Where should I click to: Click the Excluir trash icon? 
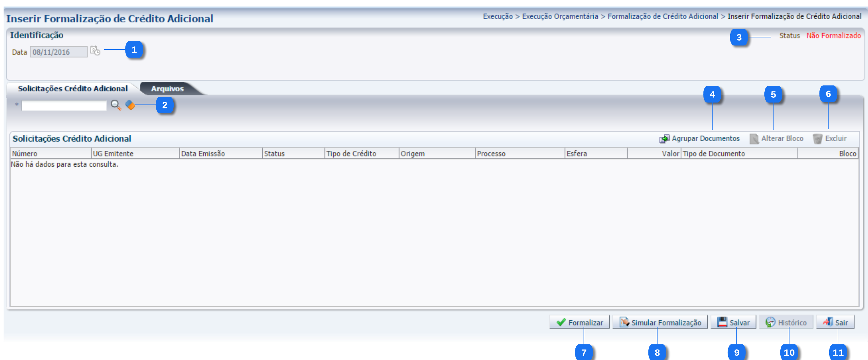817,138
